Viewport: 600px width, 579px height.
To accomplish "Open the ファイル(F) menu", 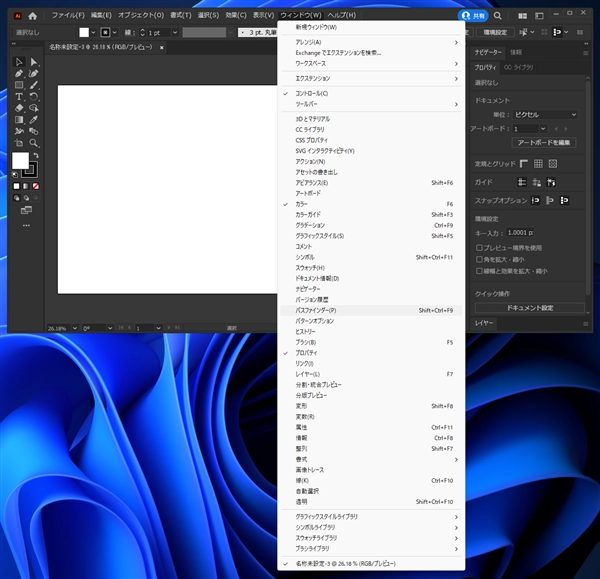I will (68, 15).
